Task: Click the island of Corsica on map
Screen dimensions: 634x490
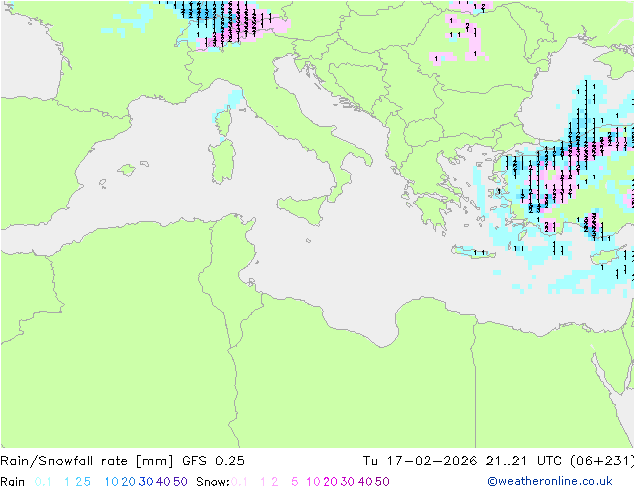Action: tap(223, 122)
